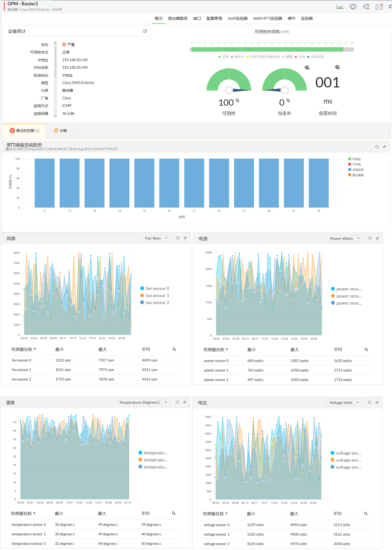Refresh the RTT threshold violation trend chart
This screenshot has width=392, height=550.
click(377, 147)
